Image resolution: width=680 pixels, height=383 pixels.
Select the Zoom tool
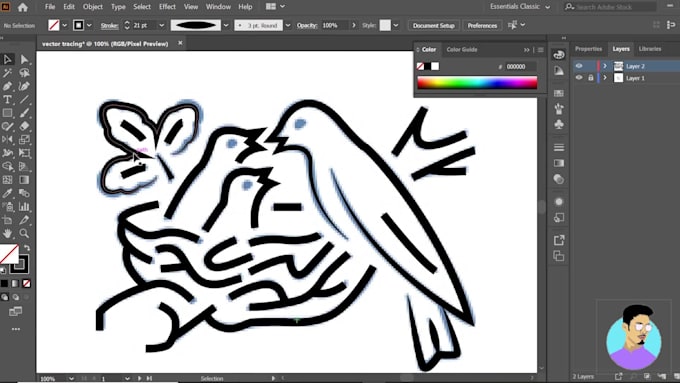24,233
